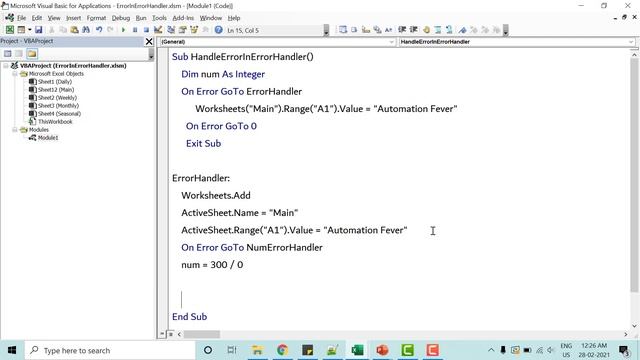Open the File menu

pyautogui.click(x=21, y=18)
